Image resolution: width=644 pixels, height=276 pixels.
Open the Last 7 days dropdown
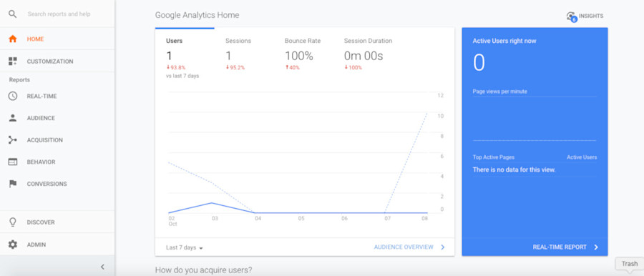185,247
